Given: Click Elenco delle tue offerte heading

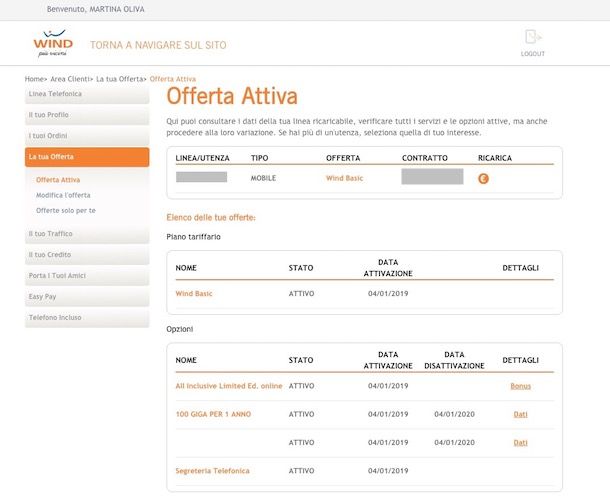Looking at the screenshot, I should (x=211, y=218).
